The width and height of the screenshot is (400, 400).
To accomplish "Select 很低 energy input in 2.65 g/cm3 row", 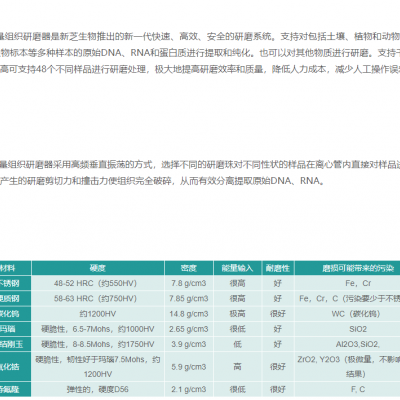I will click(237, 329).
